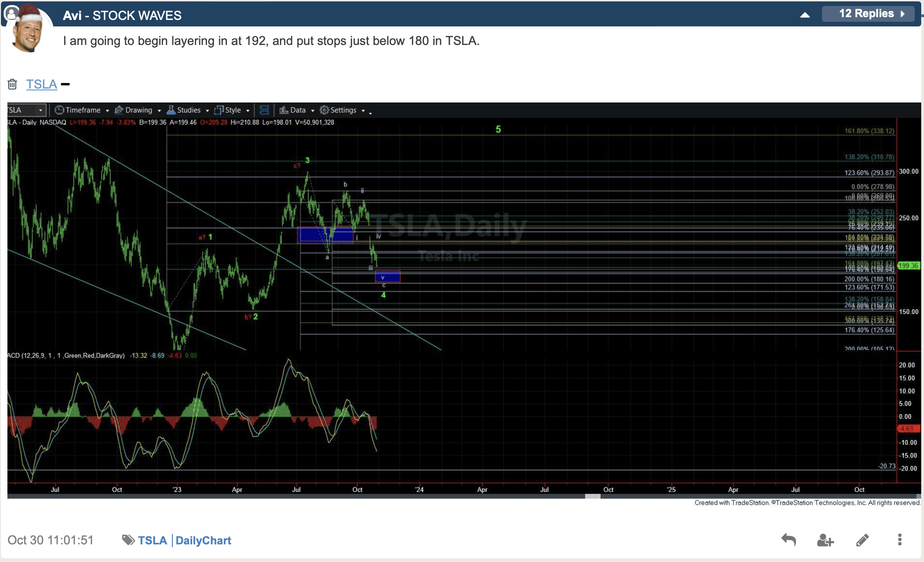Open the Timeframe menu
Screen dimensions: 924x562
pos(82,110)
